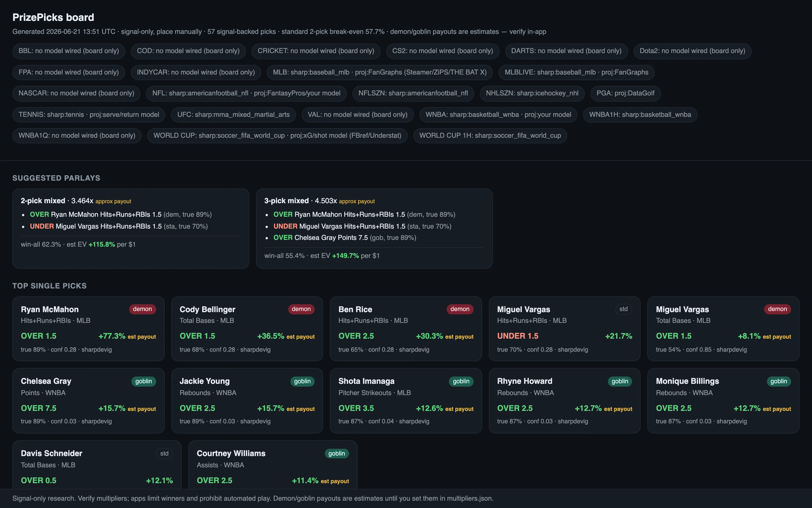Select the COD no model wired chip

188,51
